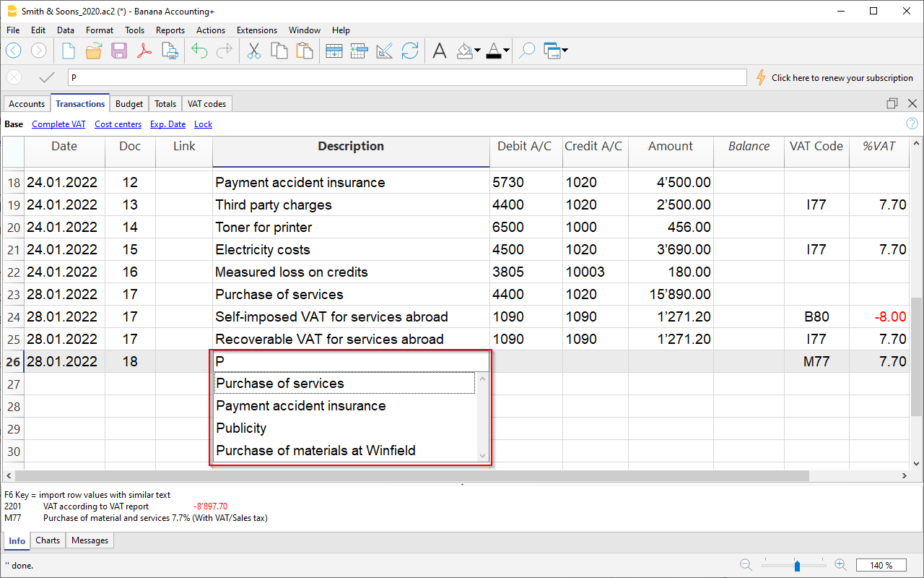Image resolution: width=924 pixels, height=578 pixels.
Task: Select the Lock view link
Action: [203, 124]
